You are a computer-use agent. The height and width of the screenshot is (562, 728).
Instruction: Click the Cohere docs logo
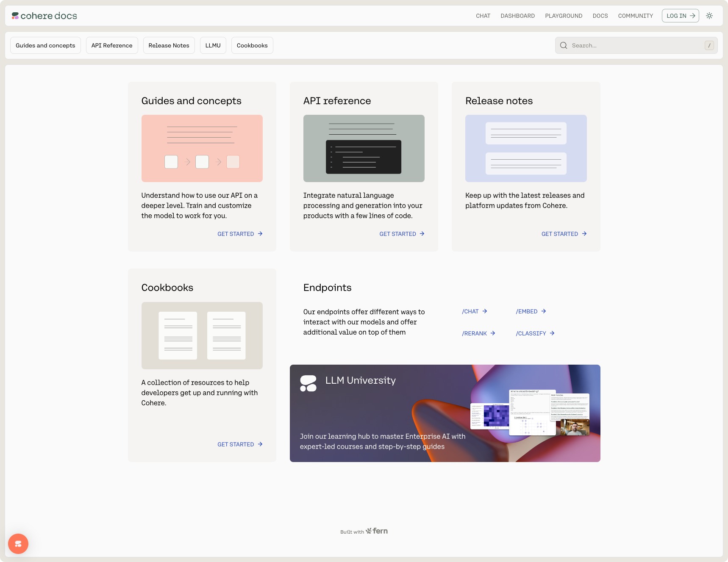[x=44, y=16]
